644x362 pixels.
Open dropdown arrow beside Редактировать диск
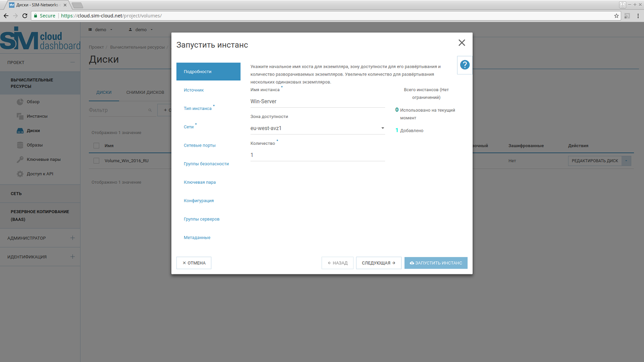click(626, 161)
